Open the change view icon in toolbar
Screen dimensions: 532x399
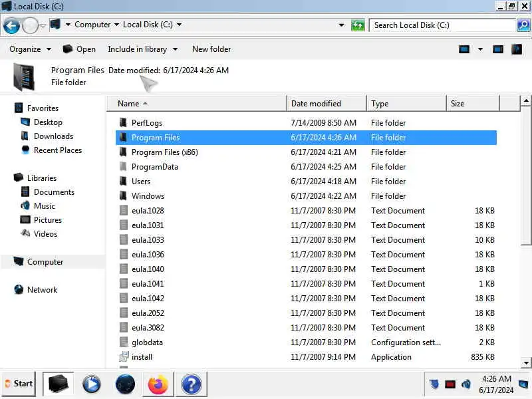click(x=464, y=49)
